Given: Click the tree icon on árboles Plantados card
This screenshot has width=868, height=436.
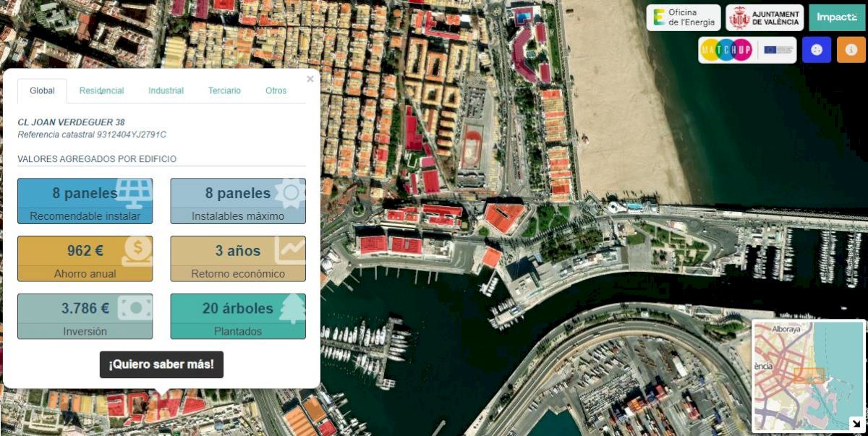Looking at the screenshot, I should [292, 309].
